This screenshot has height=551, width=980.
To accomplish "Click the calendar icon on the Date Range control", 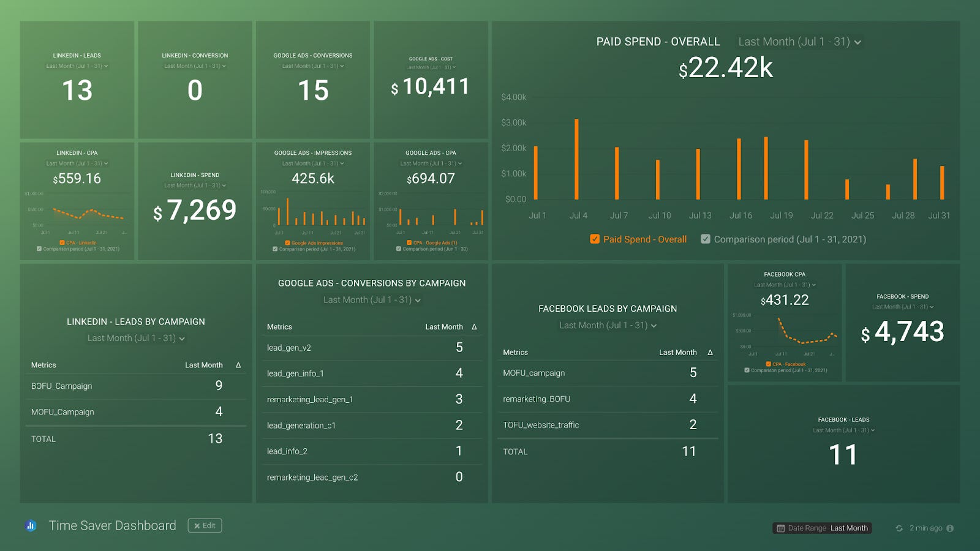I will pyautogui.click(x=782, y=528).
